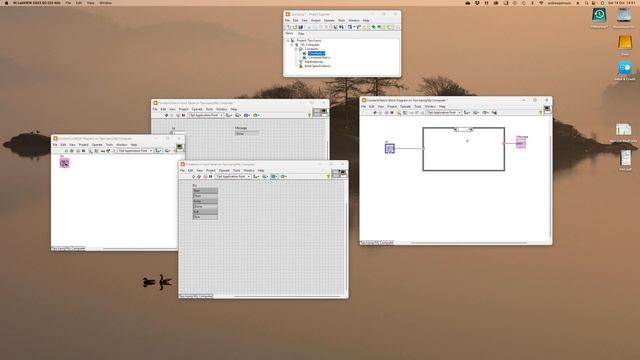The width and height of the screenshot is (640, 360).
Task: Open the Time Machine desktop icon
Action: (599, 16)
